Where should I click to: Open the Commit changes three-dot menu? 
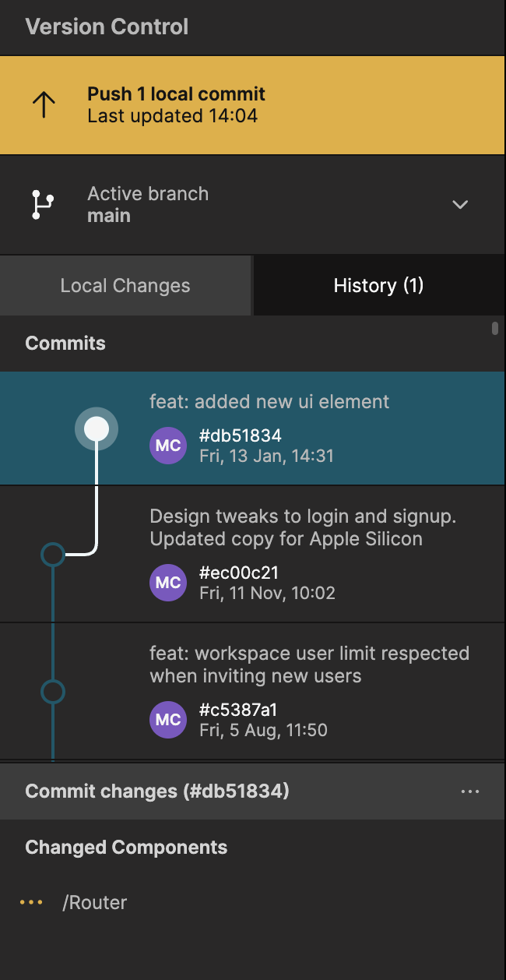469,791
